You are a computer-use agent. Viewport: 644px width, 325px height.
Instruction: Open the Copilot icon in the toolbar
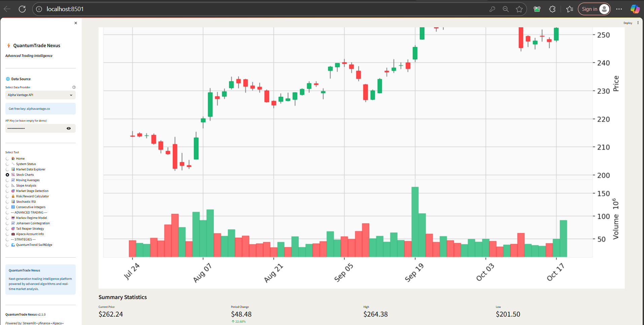tap(635, 9)
